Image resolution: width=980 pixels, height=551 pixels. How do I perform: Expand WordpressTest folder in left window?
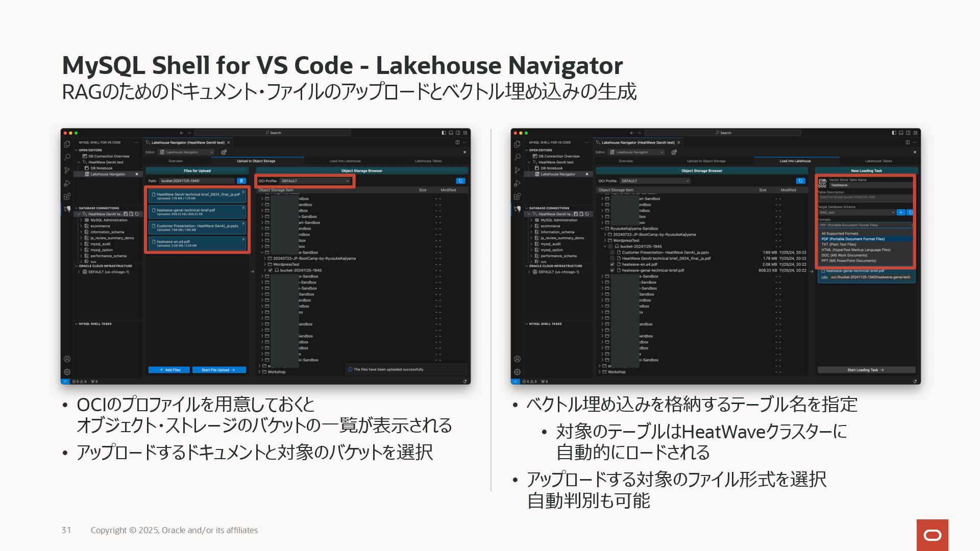point(265,264)
